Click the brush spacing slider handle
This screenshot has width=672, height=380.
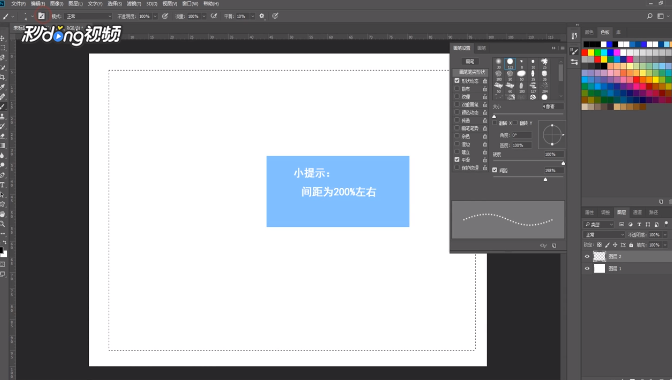(545, 180)
